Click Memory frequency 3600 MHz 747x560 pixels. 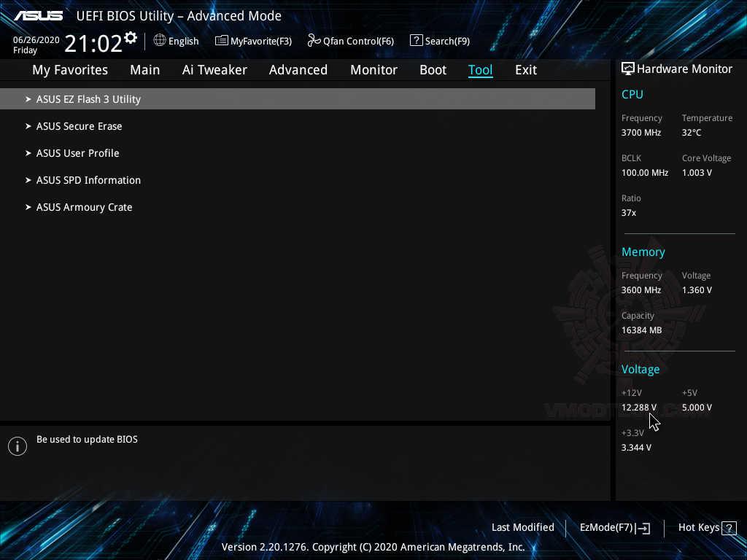pyautogui.click(x=640, y=290)
